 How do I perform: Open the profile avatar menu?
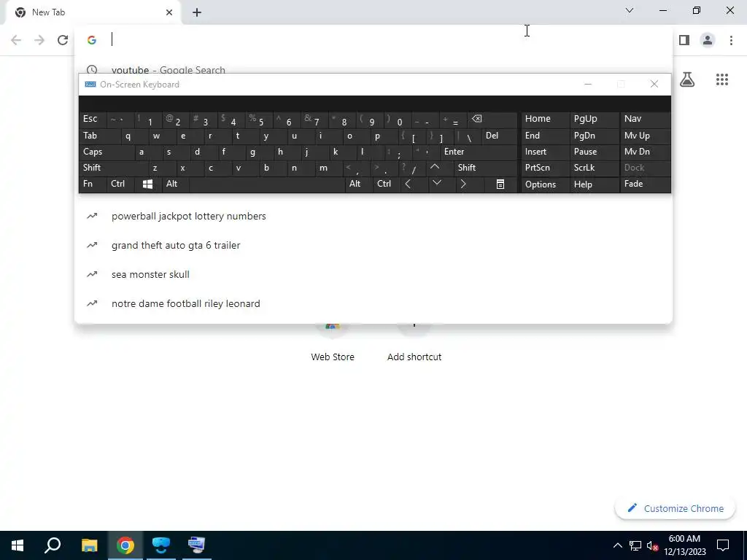[708, 40]
